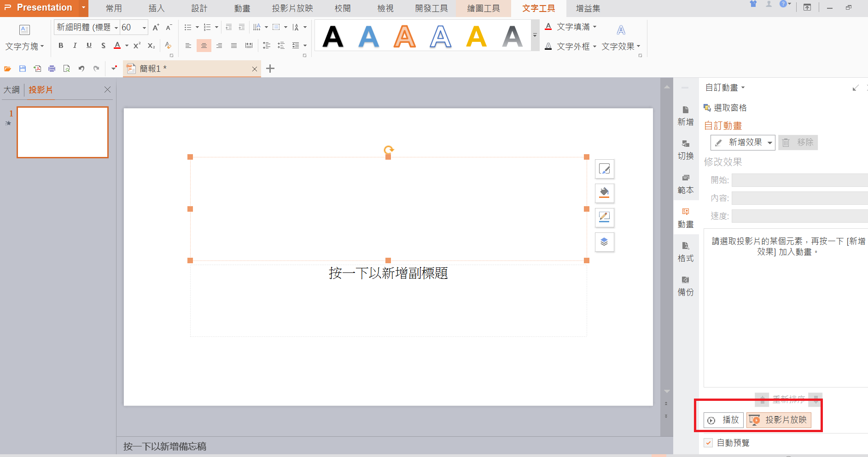
Task: Click 投影片放映 button in animation pane
Action: pyautogui.click(x=779, y=420)
